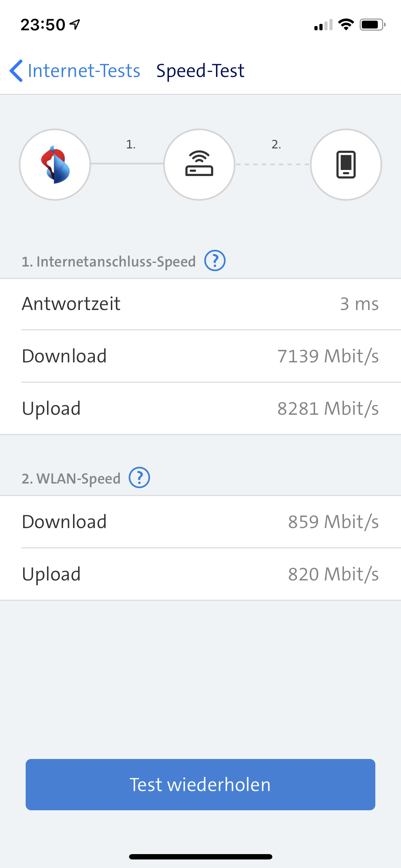This screenshot has width=401, height=868.
Task: Tap the smartphone device icon
Action: (x=346, y=165)
